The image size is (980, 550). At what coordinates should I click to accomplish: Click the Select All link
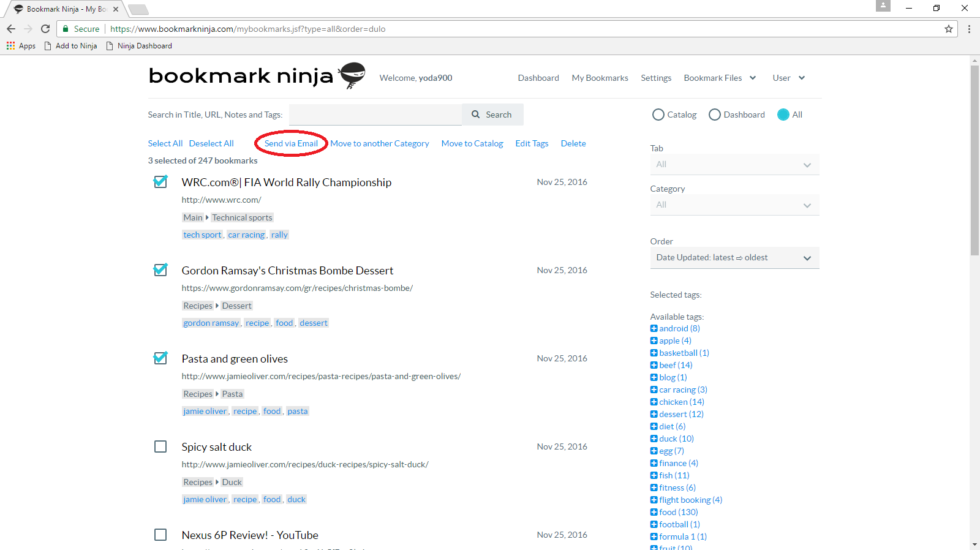click(165, 143)
